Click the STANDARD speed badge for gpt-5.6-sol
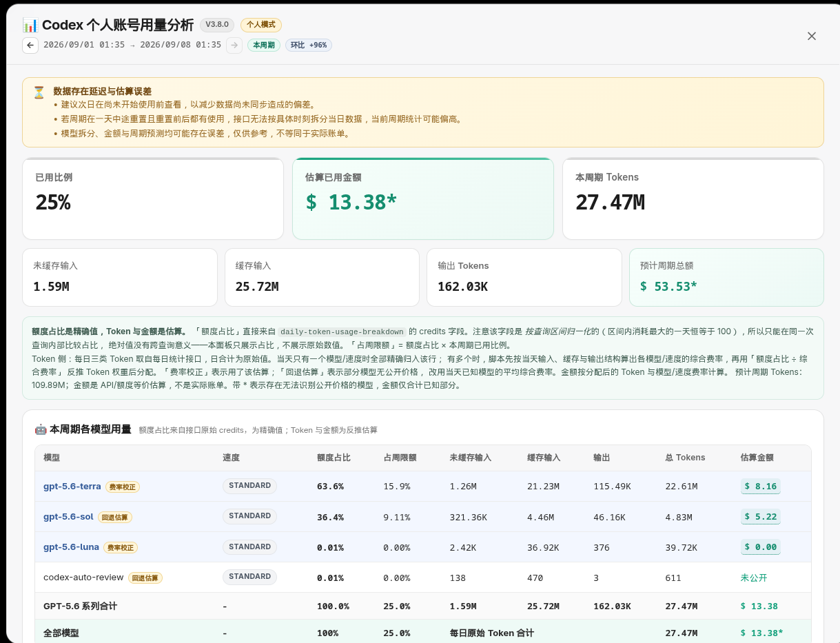Screen dimensions: 840x643 tap(249, 516)
